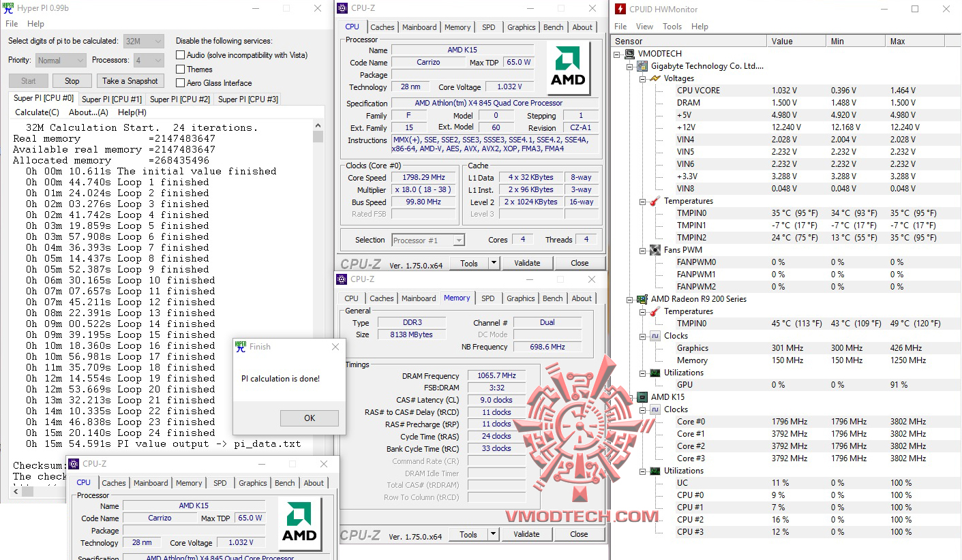962x560 pixels.
Task: Switch to the Super PI [CPU #1] tab
Action: [x=112, y=99]
